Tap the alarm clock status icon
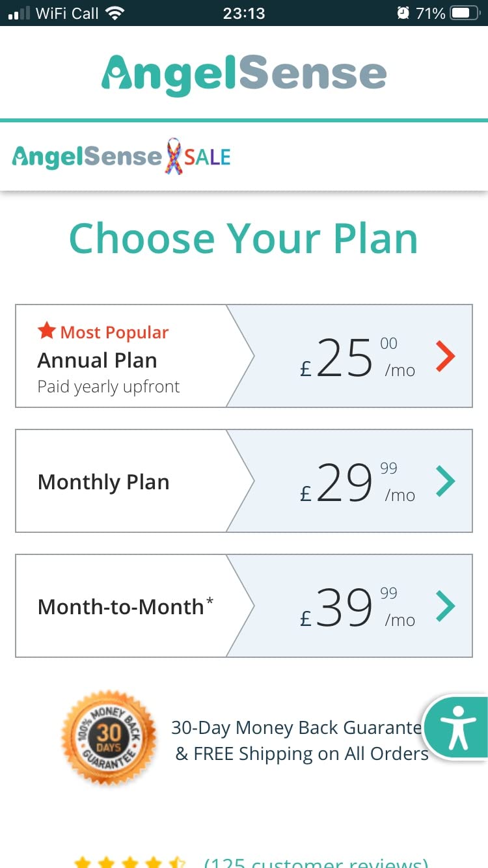 pyautogui.click(x=404, y=13)
